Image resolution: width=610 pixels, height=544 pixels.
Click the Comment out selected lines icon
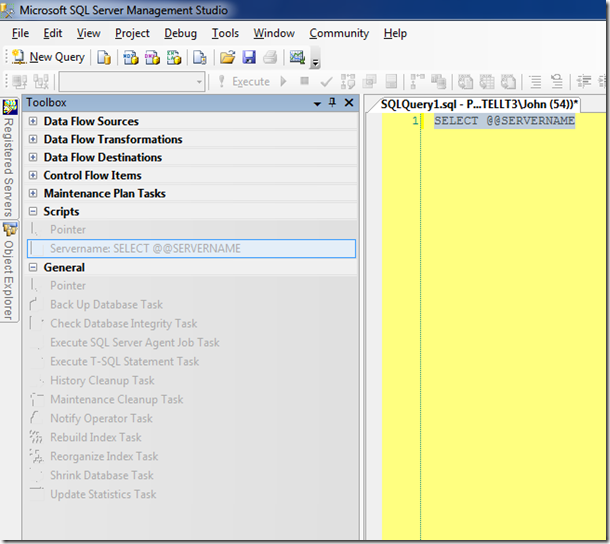[x=536, y=82]
